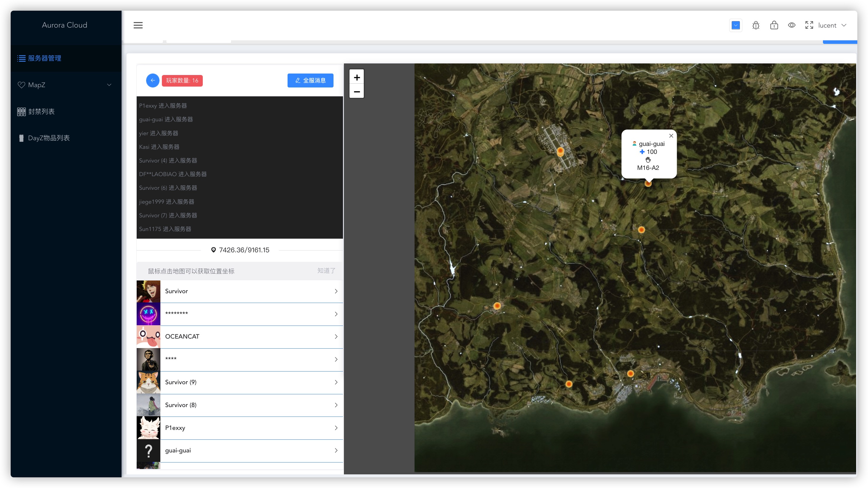The image size is (868, 488).
Task: Click the **** player avatar thumbnail
Action: [x=148, y=359]
